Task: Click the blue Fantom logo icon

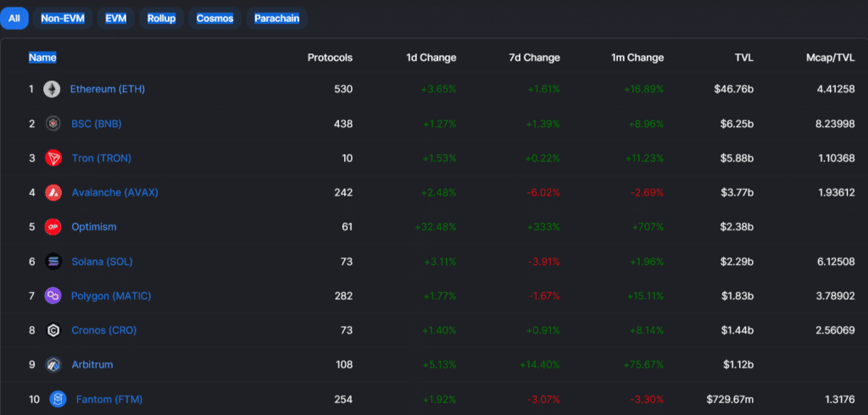Action: point(58,399)
